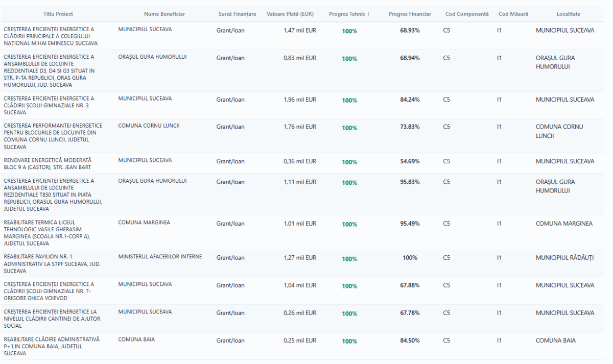The height and width of the screenshot is (364, 613).
Task: Select the Municipiul Rădăuți locality cell
Action: [564, 258]
